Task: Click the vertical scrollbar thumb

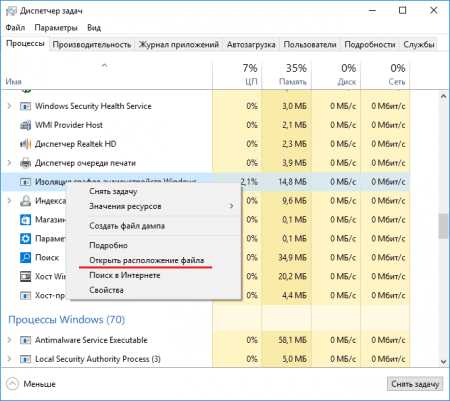Action: point(443,226)
